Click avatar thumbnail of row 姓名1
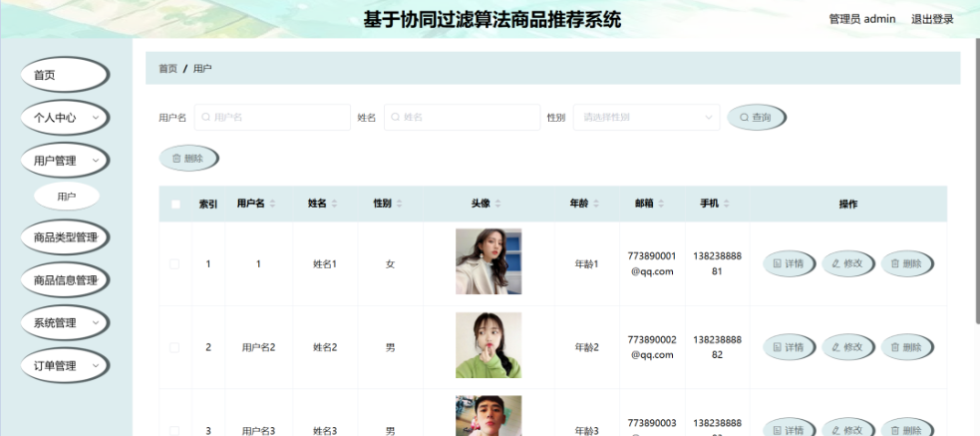The height and width of the screenshot is (436, 980). pos(489,261)
